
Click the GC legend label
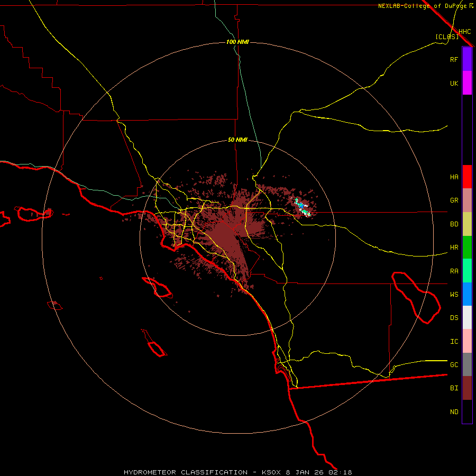(x=454, y=365)
